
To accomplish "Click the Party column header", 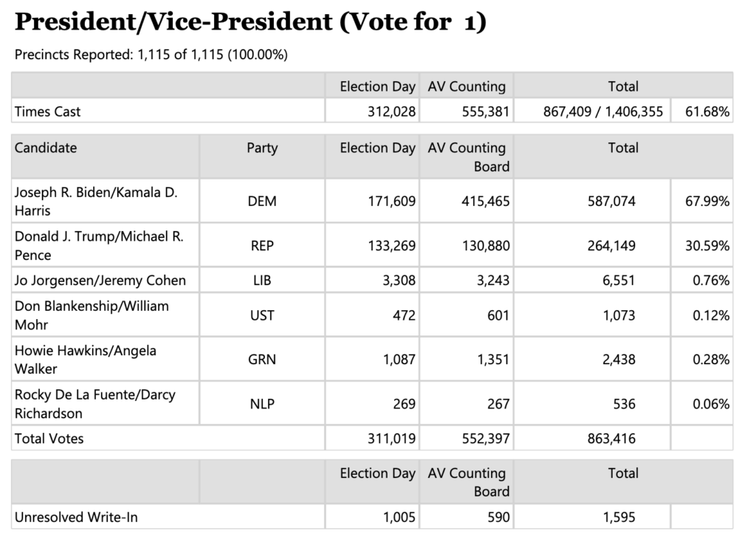I will point(262,148).
